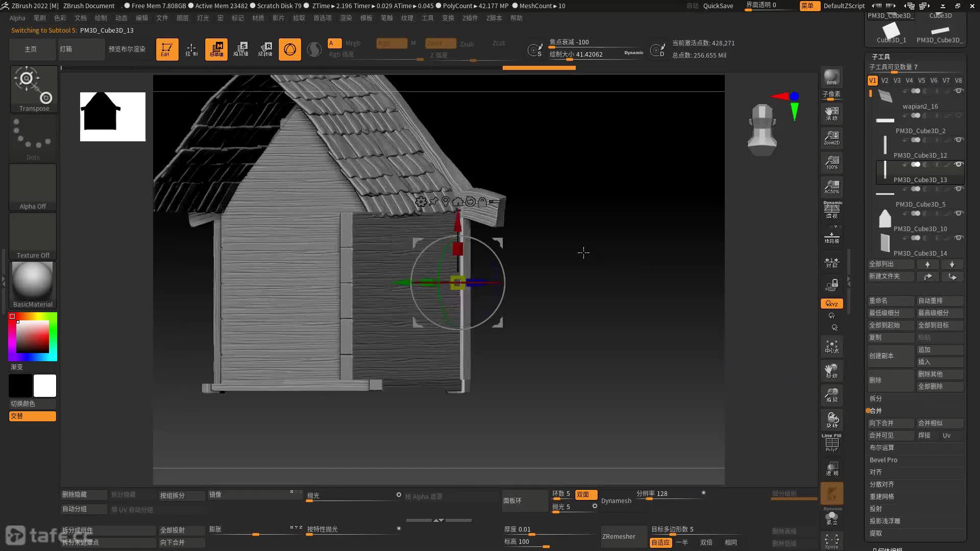Image resolution: width=980 pixels, height=551 pixels.
Task: Expand the 拆分 section
Action: [x=876, y=398]
